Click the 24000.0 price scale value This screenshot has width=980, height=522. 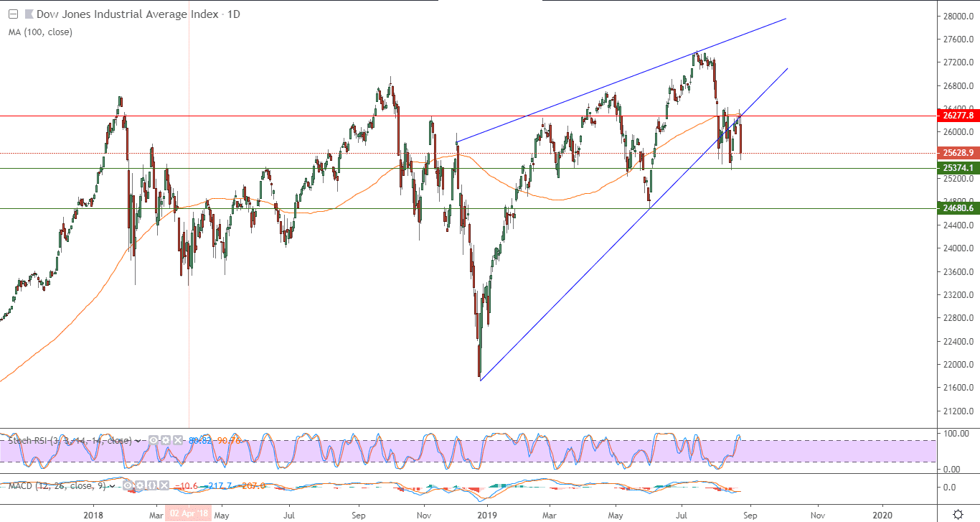[x=958, y=248]
